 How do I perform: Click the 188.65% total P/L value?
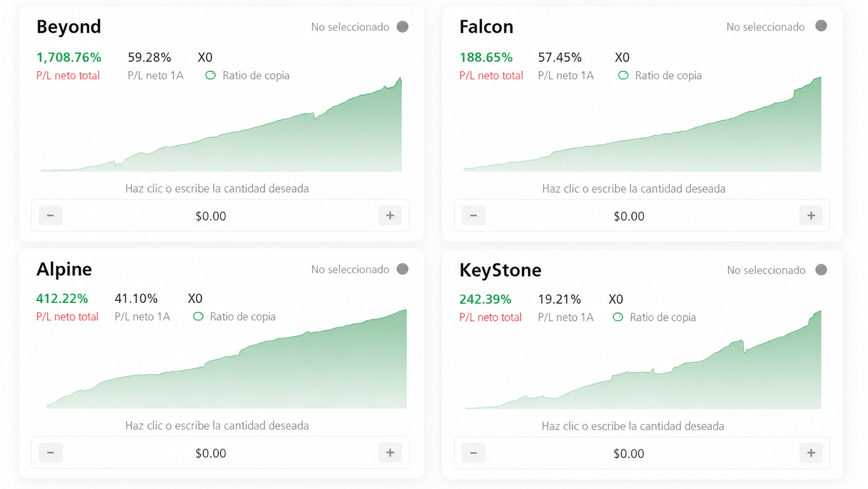click(486, 57)
